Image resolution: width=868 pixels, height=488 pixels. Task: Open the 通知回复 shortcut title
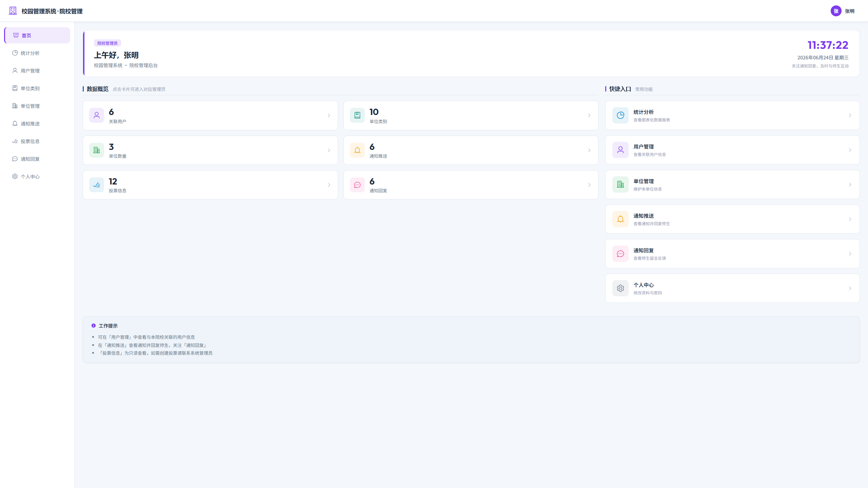[x=644, y=250]
